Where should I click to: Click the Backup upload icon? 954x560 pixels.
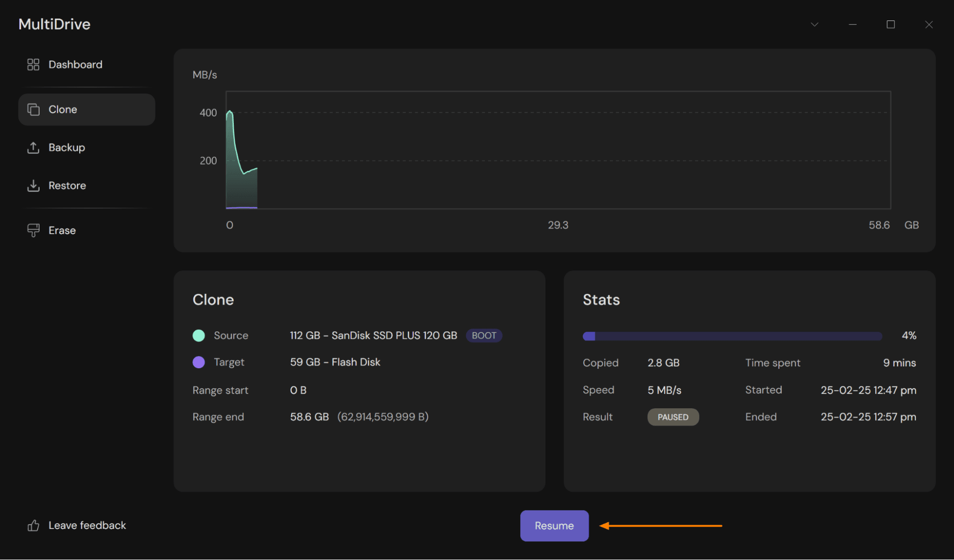33,147
